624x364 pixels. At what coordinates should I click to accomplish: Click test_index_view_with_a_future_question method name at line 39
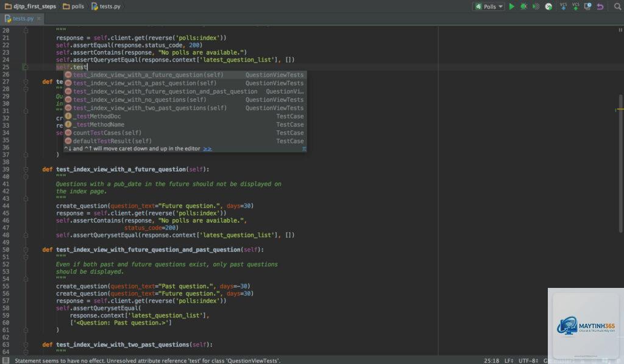[x=121, y=169]
